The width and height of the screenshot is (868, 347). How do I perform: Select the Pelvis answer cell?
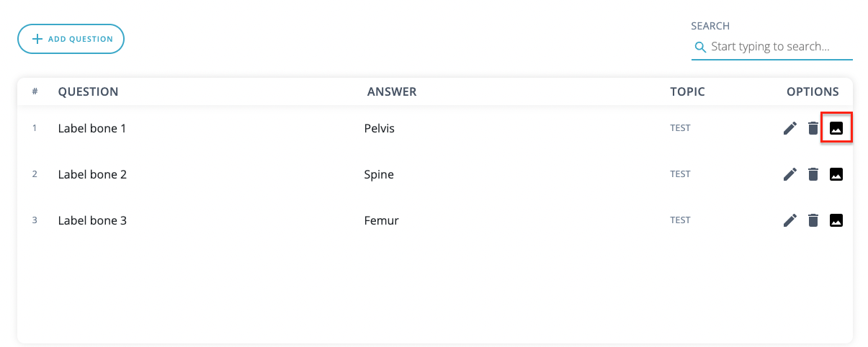380,129
